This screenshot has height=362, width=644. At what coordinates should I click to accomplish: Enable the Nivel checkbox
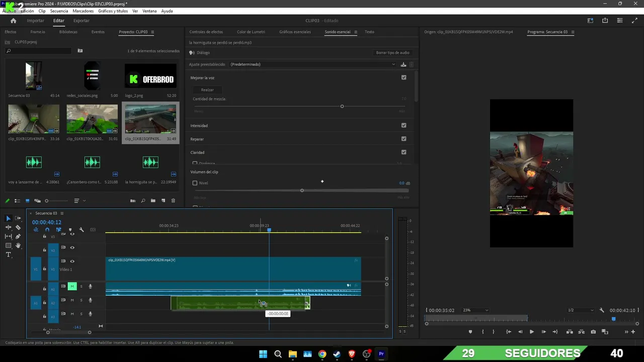tap(195, 183)
